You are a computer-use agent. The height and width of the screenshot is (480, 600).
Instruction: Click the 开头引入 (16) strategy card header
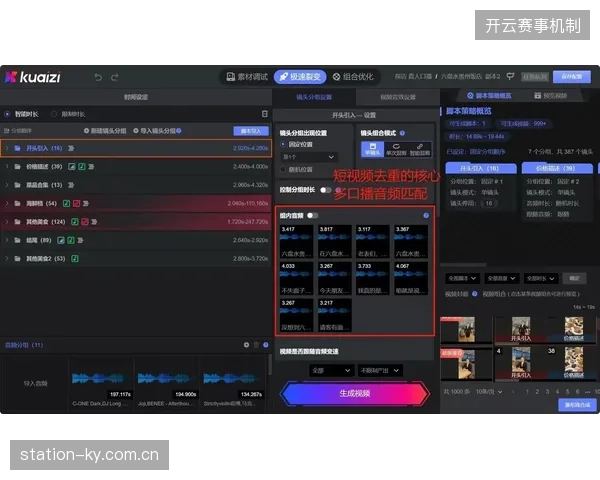[x=480, y=168]
